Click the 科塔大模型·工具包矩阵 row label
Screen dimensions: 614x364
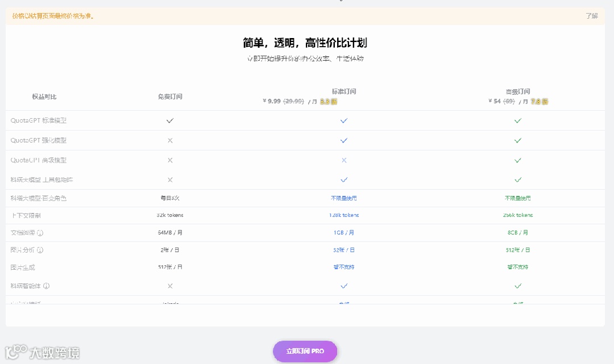tap(42, 180)
